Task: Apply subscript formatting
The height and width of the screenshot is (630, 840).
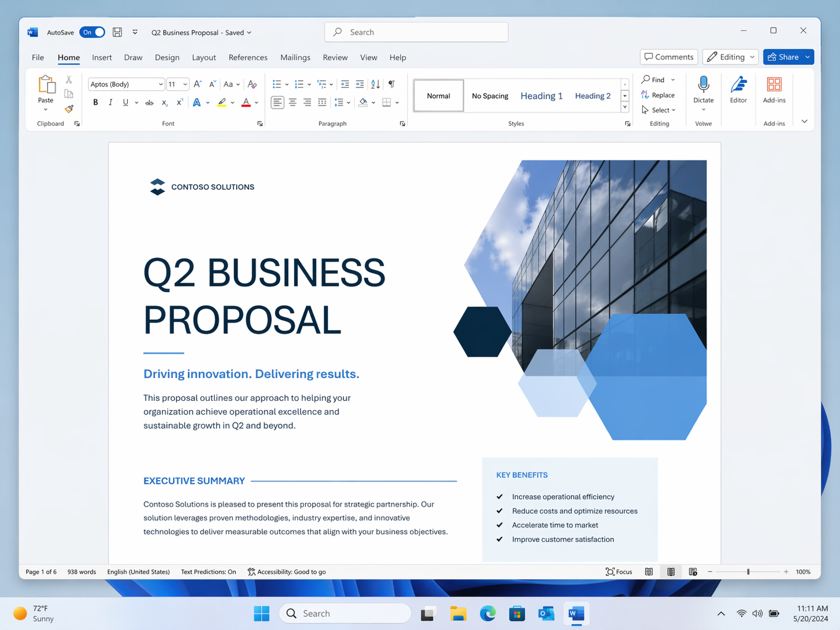Action: tap(165, 103)
